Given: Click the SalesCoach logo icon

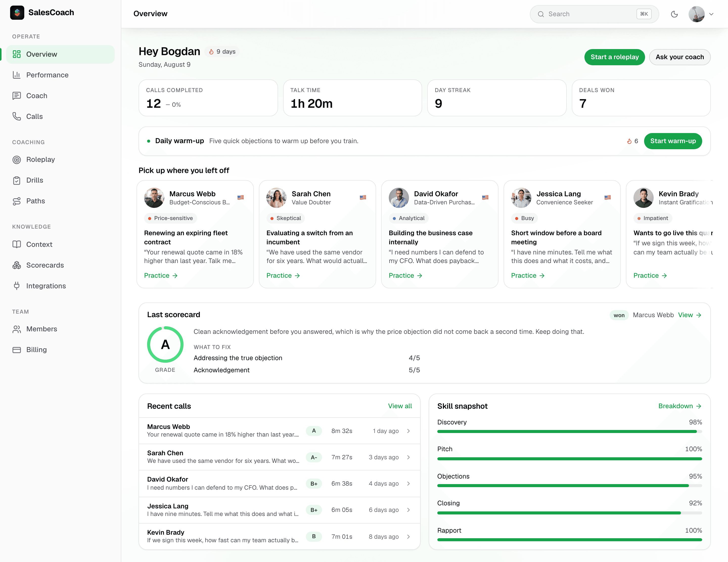Looking at the screenshot, I should click(17, 13).
